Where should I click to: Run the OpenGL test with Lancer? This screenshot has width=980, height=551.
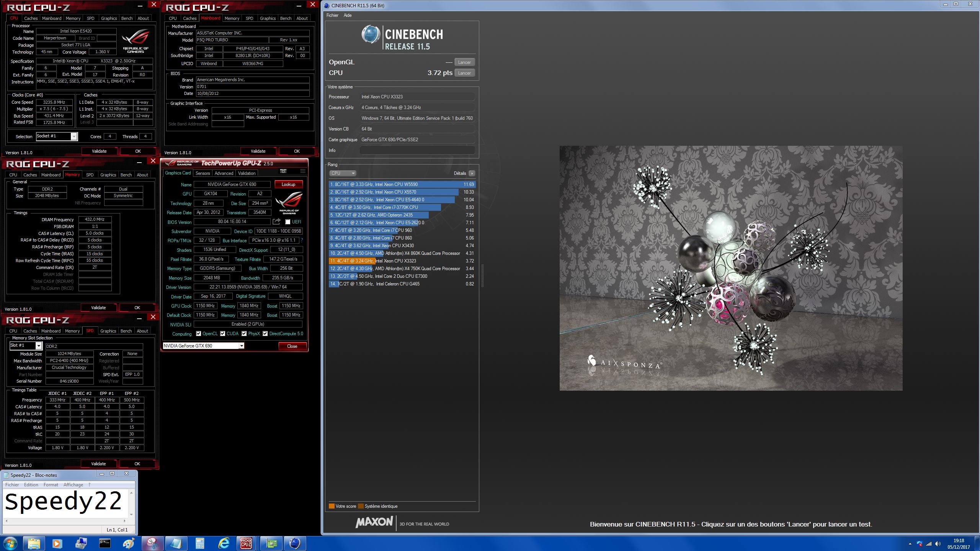point(464,62)
